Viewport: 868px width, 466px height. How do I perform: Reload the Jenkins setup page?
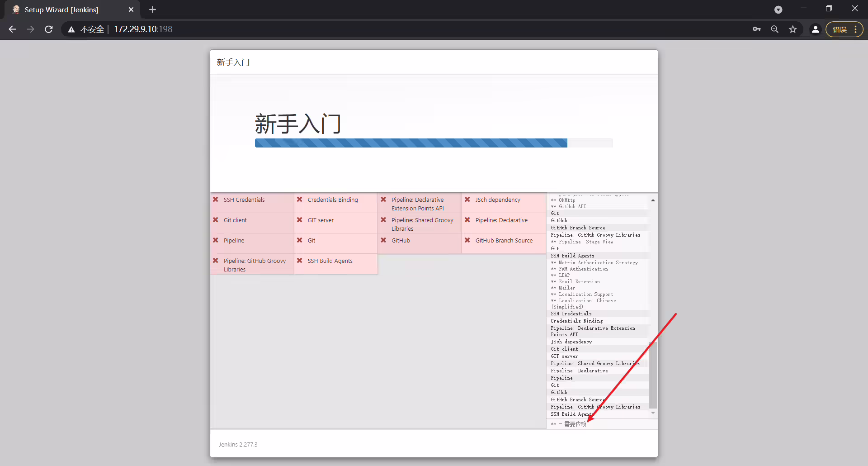[x=49, y=29]
